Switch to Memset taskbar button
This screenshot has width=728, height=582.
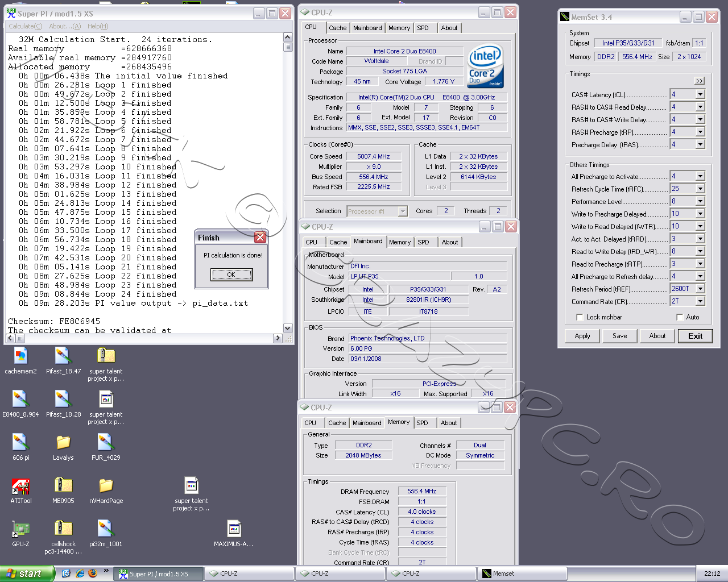pyautogui.click(x=522, y=573)
